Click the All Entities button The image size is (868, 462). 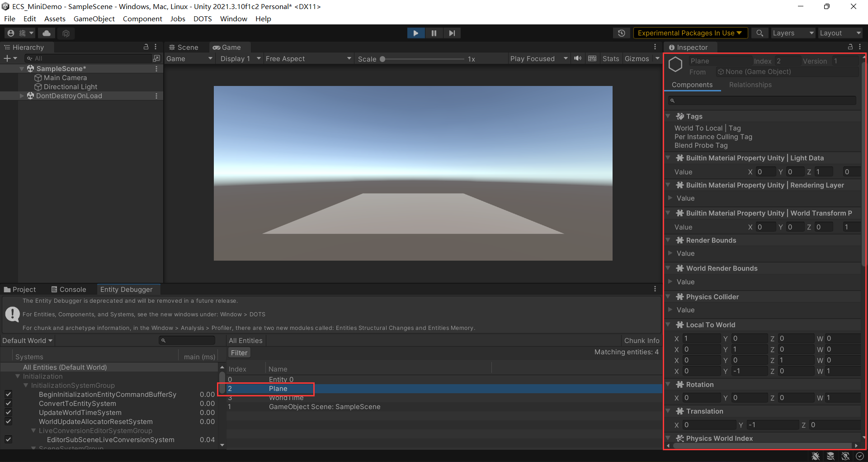[x=245, y=341]
